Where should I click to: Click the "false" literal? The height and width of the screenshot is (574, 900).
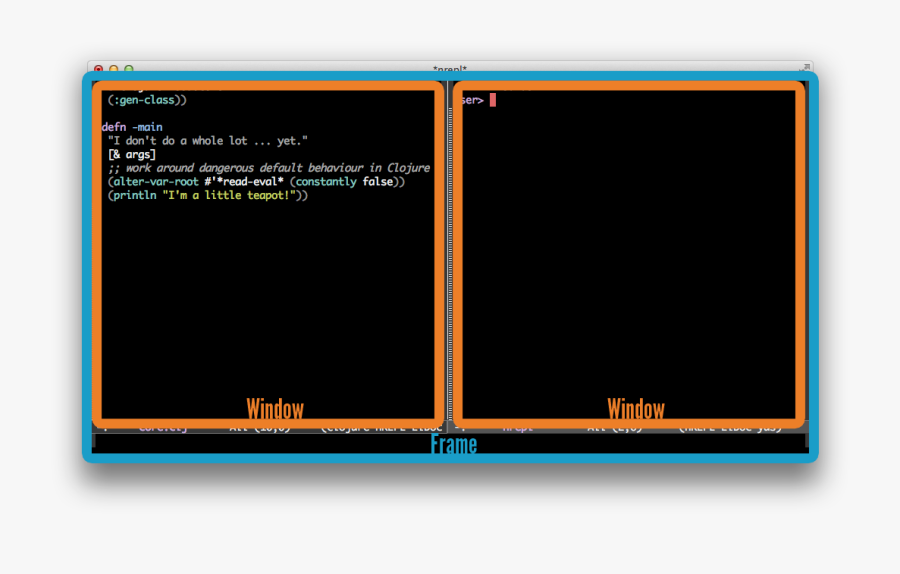[378, 182]
